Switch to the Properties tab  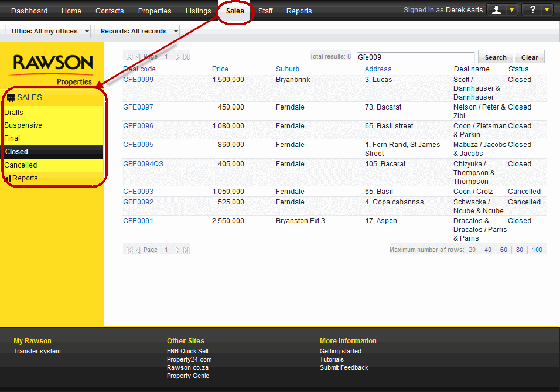tap(155, 11)
